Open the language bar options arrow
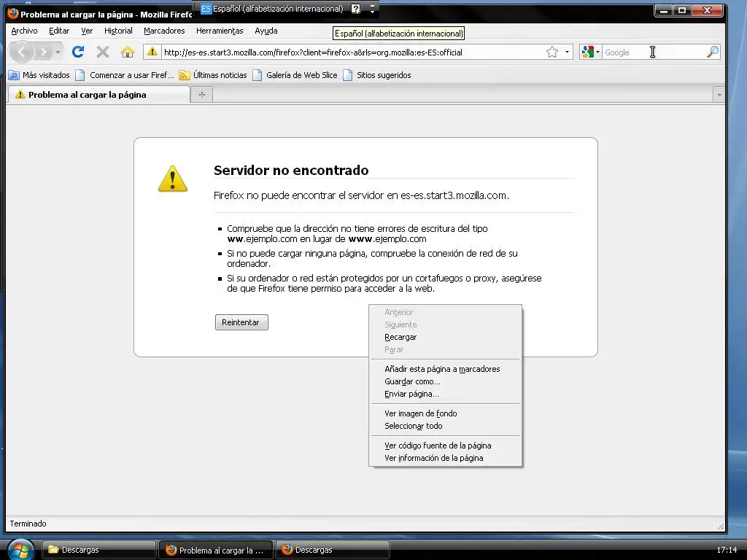The image size is (747, 560). 373,9
